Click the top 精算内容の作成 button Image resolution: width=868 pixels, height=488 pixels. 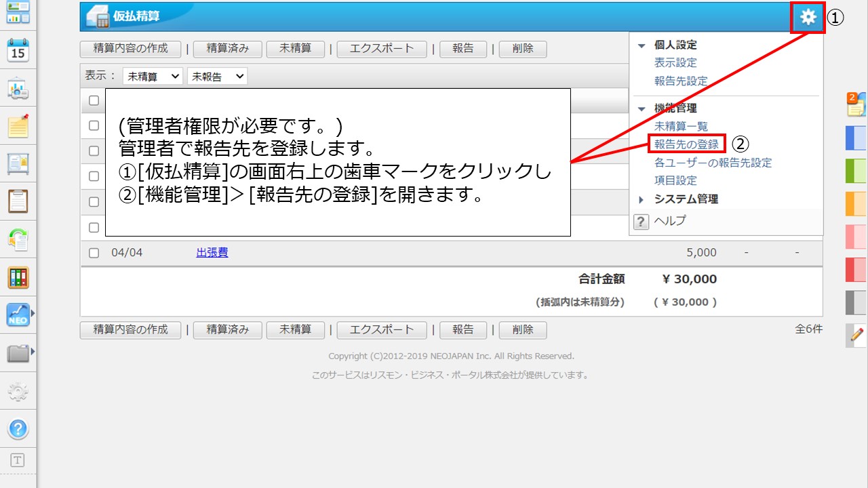(x=130, y=49)
